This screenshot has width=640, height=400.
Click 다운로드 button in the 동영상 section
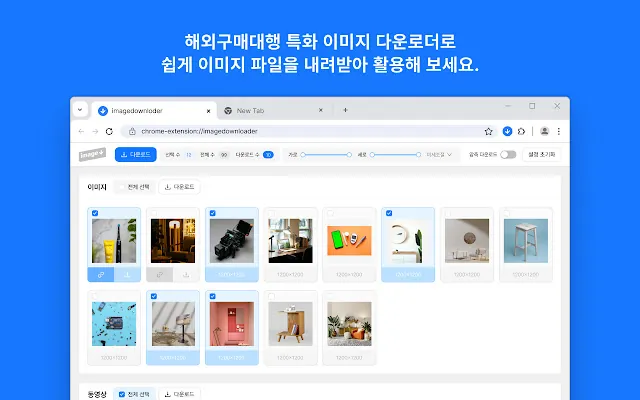pyautogui.click(x=179, y=394)
